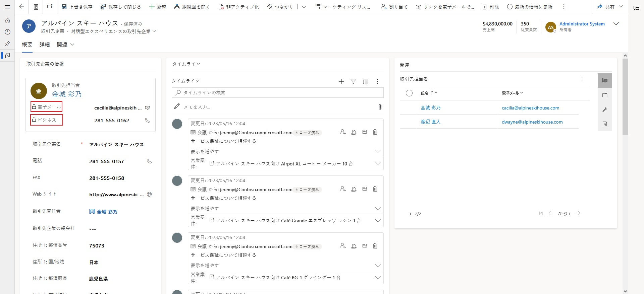Click 削除 command
The image size is (644, 294).
click(491, 7)
